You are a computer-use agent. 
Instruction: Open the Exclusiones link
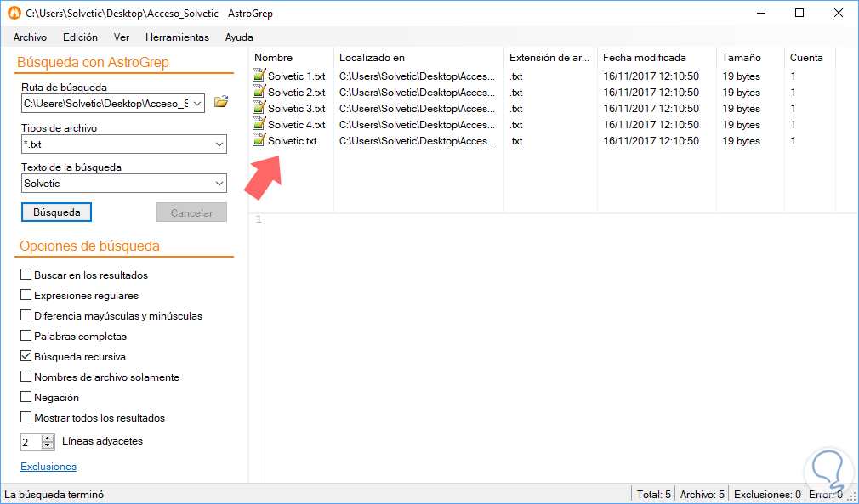point(48,467)
